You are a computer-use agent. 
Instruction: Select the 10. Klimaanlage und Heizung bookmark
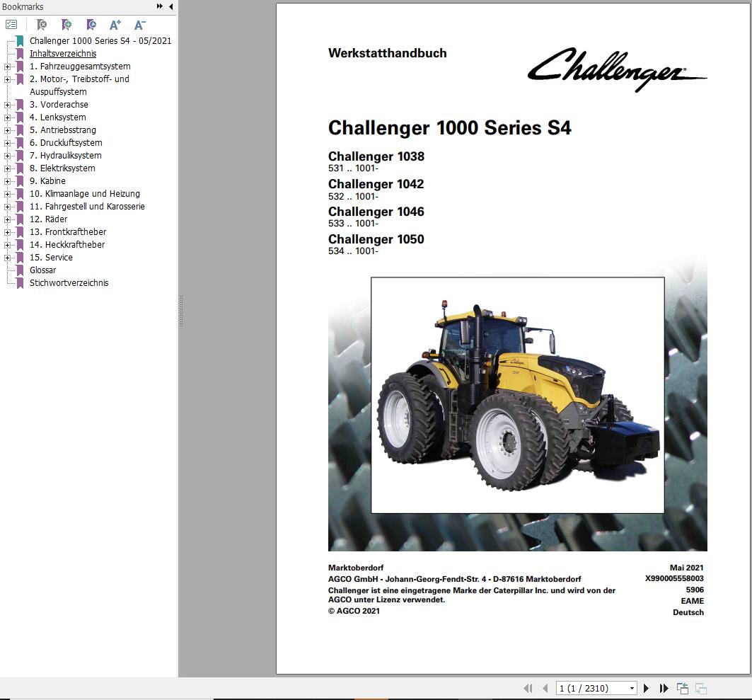pyautogui.click(x=85, y=194)
